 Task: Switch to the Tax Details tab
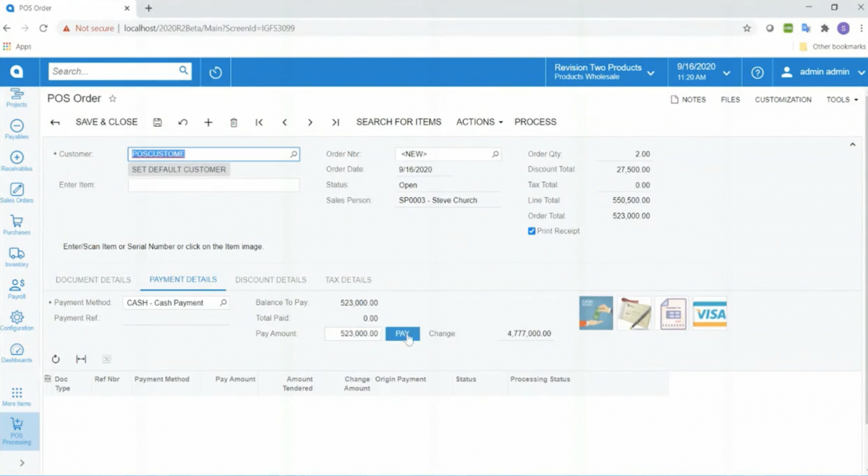(x=348, y=279)
